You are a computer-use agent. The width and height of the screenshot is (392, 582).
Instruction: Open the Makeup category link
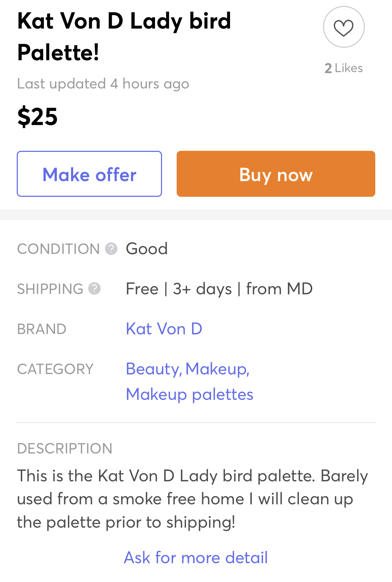point(217,369)
